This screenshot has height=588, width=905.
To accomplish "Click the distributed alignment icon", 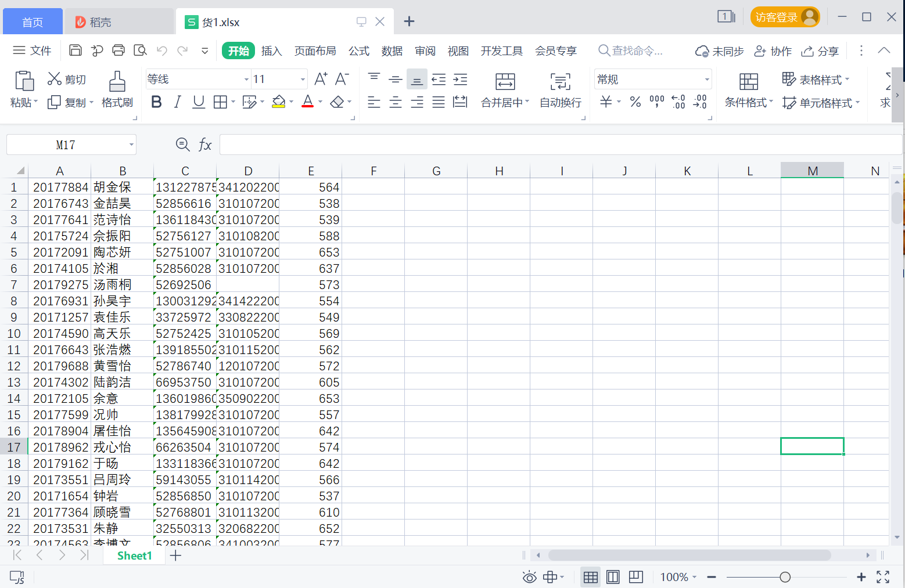I will pyautogui.click(x=460, y=102).
